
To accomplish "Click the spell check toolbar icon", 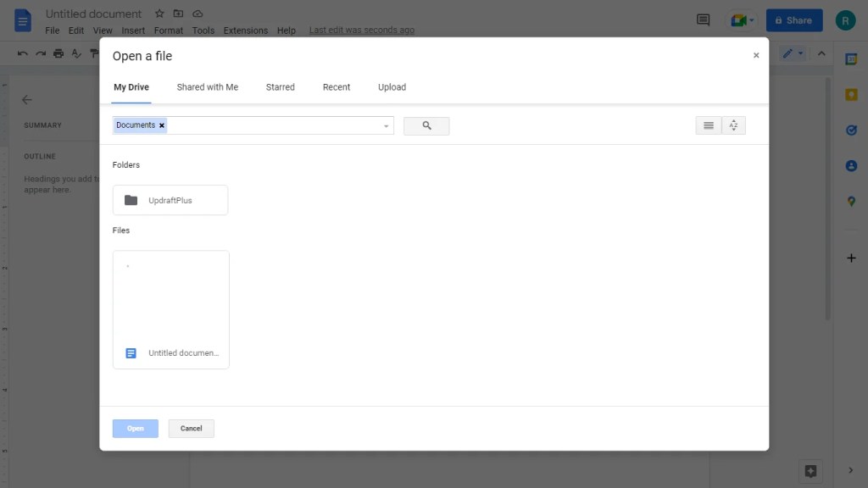I will pos(76,53).
